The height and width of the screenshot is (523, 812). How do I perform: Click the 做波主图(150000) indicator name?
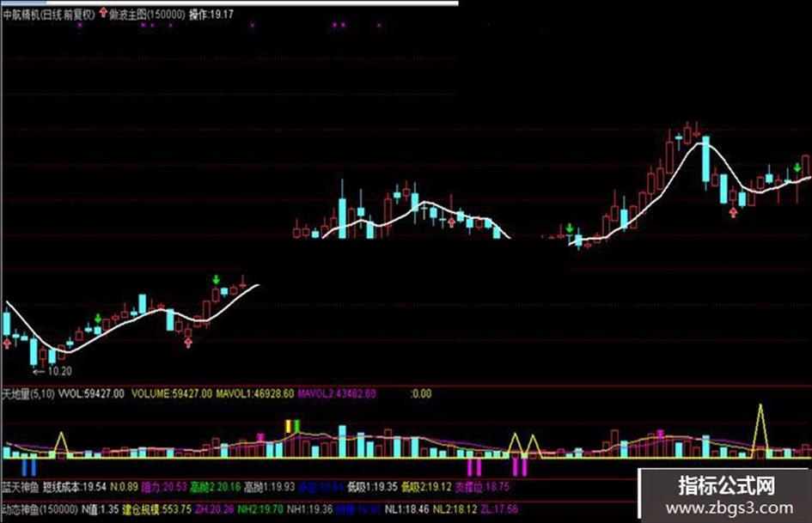pos(147,15)
